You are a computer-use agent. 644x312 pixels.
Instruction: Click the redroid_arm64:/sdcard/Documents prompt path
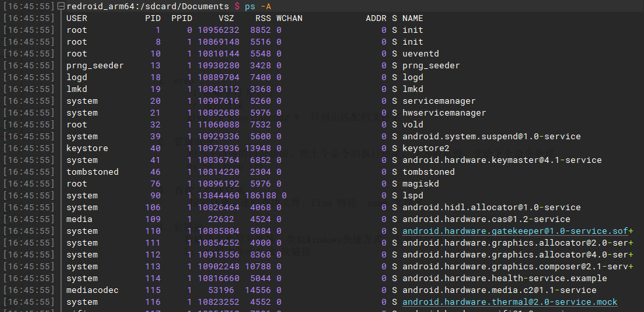coord(148,7)
